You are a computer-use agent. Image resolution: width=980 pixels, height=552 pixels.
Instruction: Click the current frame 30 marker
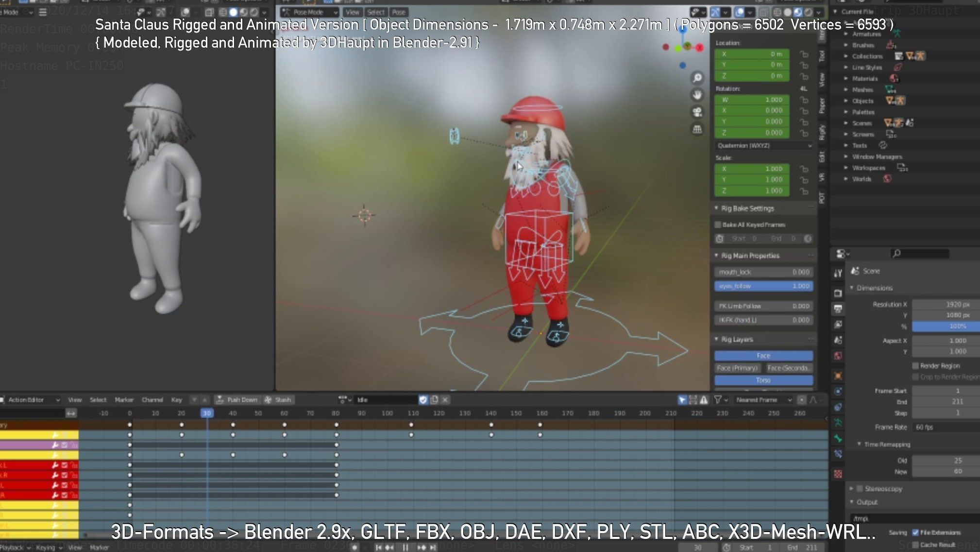tap(207, 413)
